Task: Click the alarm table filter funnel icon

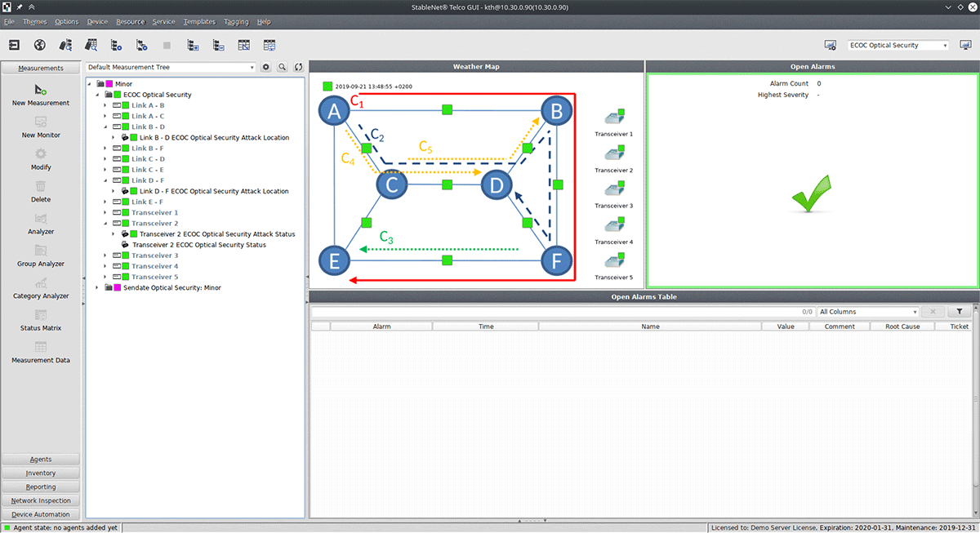Action: pyautogui.click(x=959, y=312)
